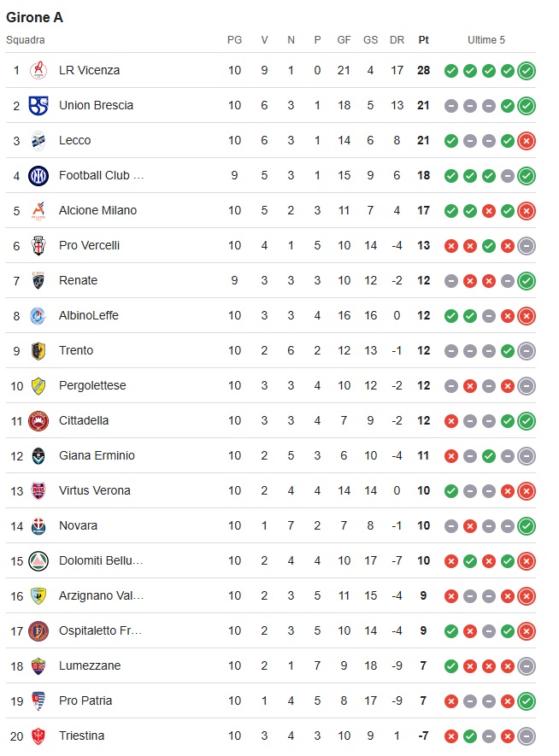The width and height of the screenshot is (559, 756).
Task: Click the Pro Vercelli team crest
Action: click(38, 245)
